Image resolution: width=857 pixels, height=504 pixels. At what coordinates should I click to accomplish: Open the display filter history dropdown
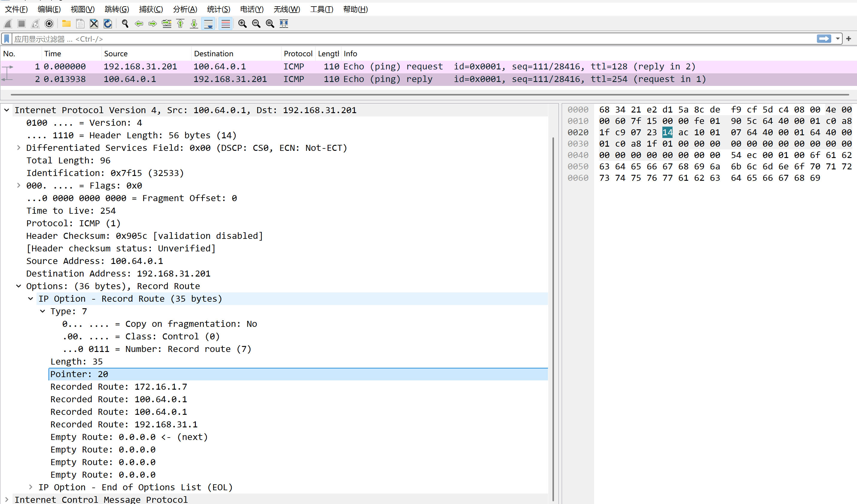coord(838,39)
